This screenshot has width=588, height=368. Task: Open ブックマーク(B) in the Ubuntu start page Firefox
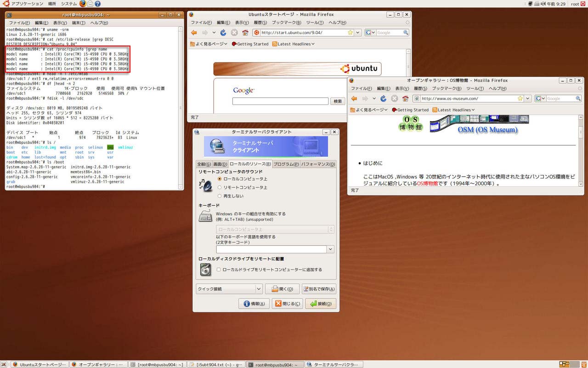pyautogui.click(x=287, y=23)
